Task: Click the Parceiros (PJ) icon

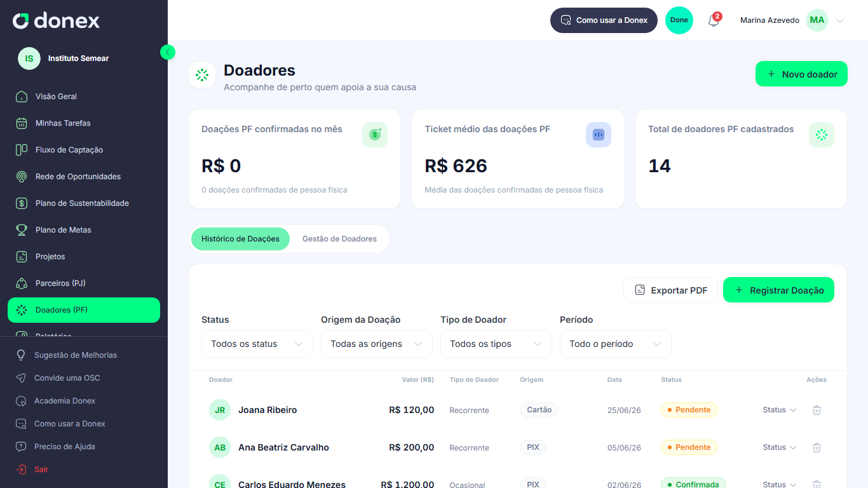Action: pos(22,283)
